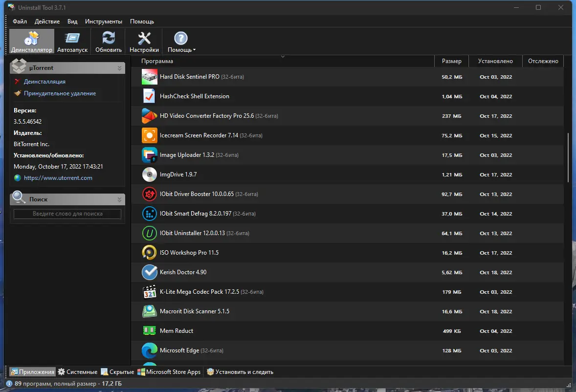Click the search field Введите слово для поиска
Image resolution: width=576 pixels, height=392 pixels.
click(67, 214)
